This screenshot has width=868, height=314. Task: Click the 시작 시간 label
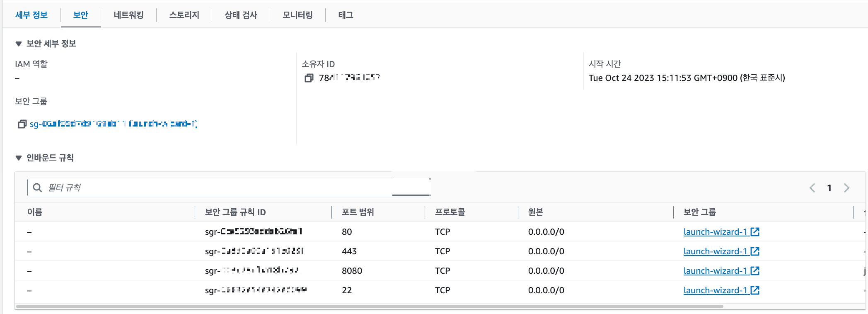[604, 64]
